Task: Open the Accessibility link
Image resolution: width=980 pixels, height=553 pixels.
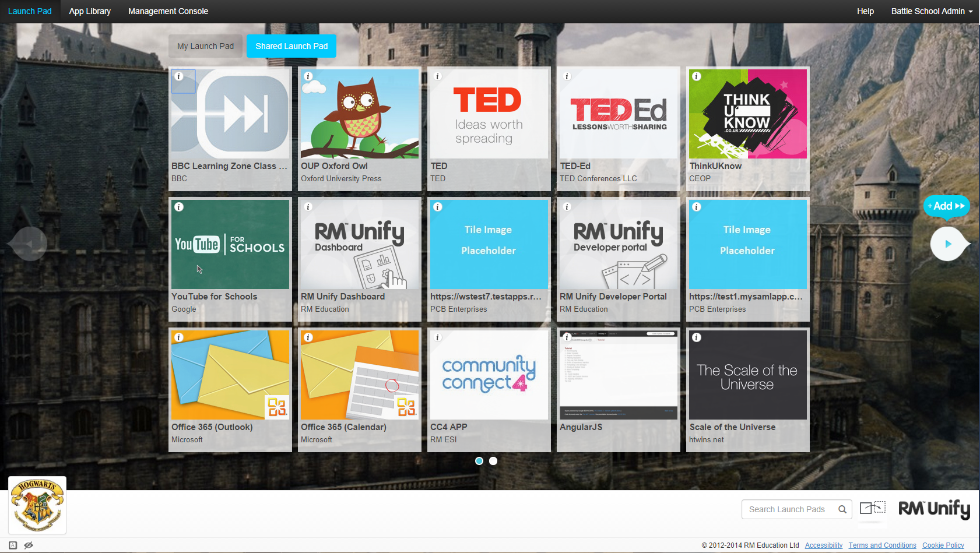Action: (824, 545)
